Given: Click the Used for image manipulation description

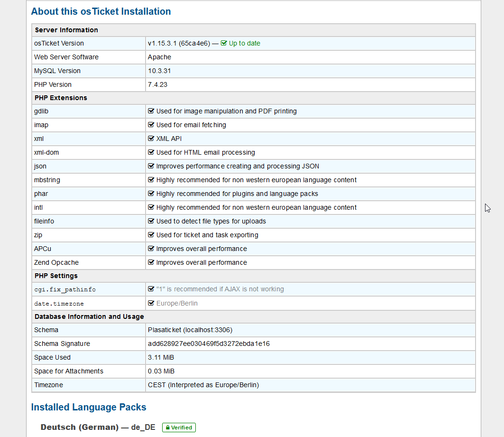Looking at the screenshot, I should 226,111.
